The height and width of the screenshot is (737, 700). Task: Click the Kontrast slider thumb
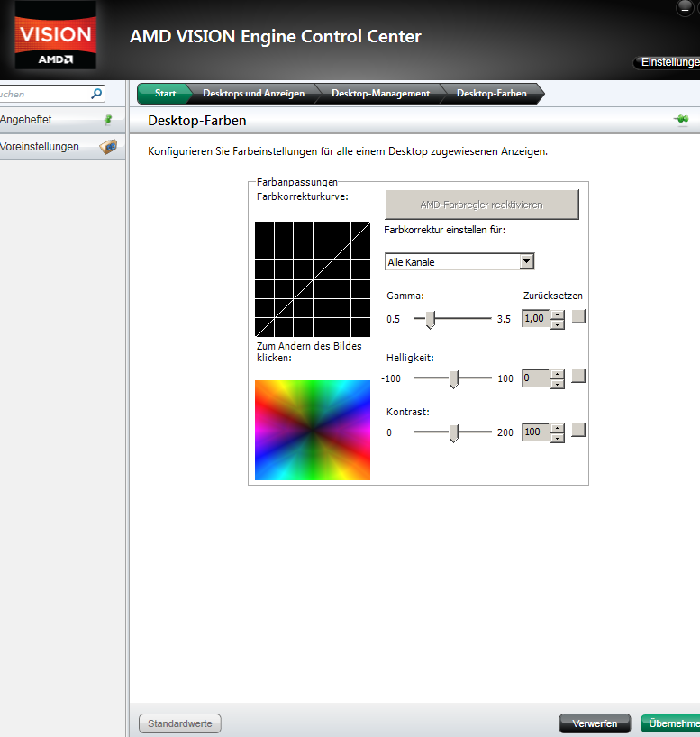click(454, 432)
